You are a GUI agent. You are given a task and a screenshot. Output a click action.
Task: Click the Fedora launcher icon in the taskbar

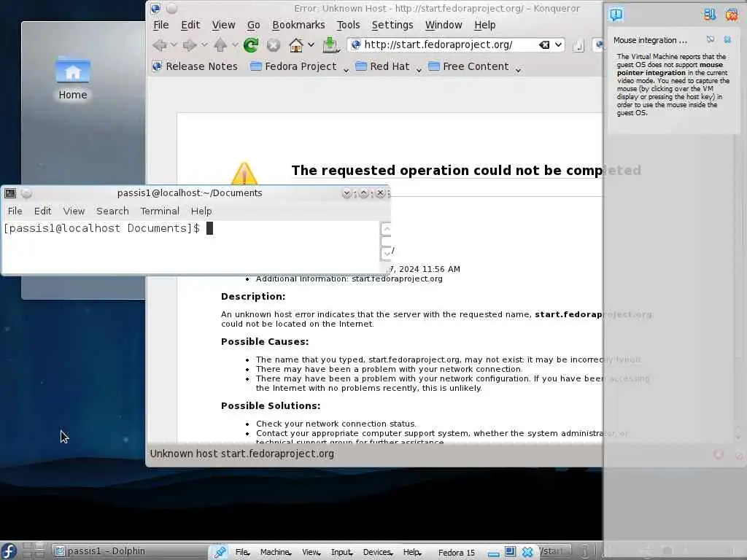pyautogui.click(x=9, y=551)
